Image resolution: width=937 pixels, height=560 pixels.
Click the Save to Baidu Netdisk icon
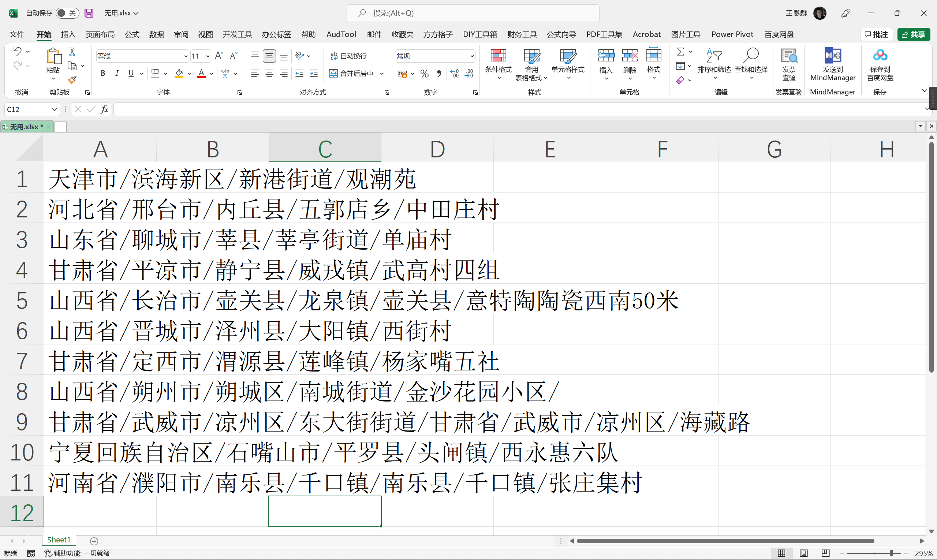point(880,56)
